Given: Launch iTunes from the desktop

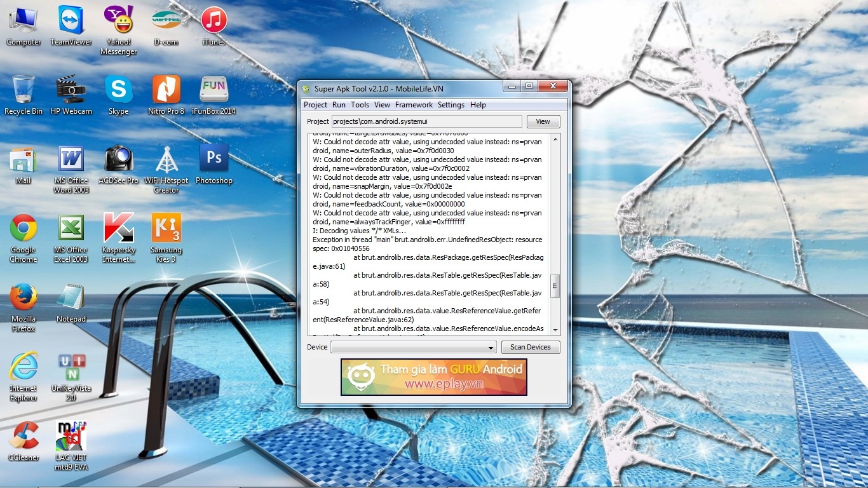Looking at the screenshot, I should click(214, 25).
